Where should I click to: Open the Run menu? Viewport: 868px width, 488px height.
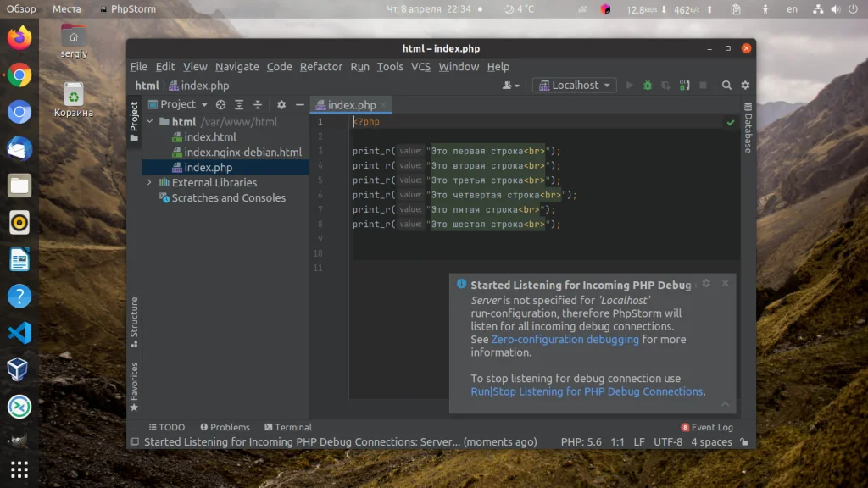[359, 66]
